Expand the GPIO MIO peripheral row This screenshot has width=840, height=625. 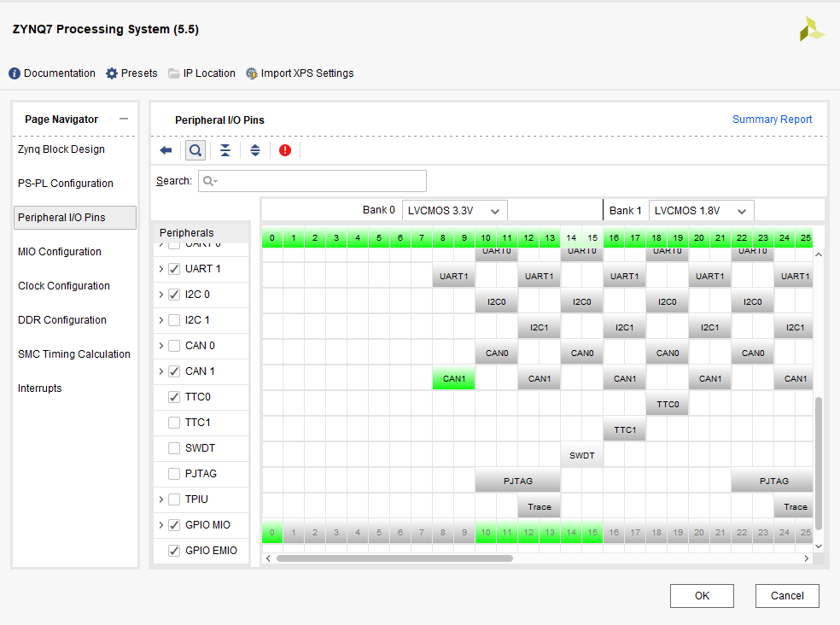(x=161, y=525)
